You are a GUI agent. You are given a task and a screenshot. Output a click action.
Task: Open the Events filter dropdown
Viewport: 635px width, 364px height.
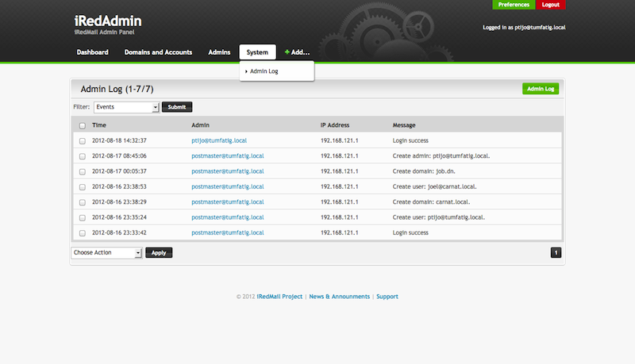(126, 107)
